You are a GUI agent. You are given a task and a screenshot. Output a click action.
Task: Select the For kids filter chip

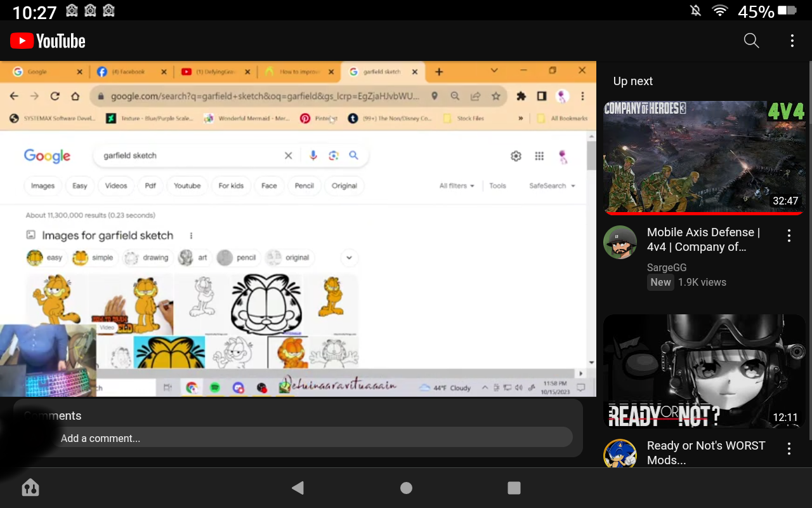(x=231, y=186)
